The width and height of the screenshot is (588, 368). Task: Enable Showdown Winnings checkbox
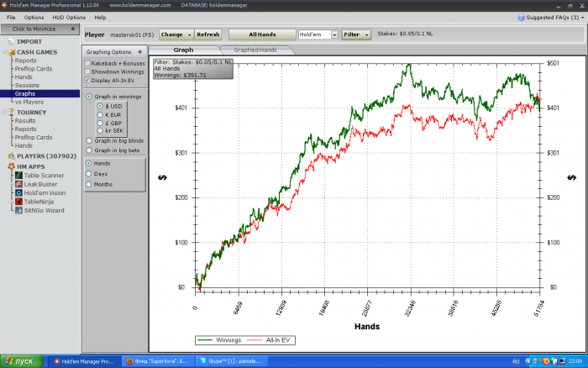[x=87, y=71]
